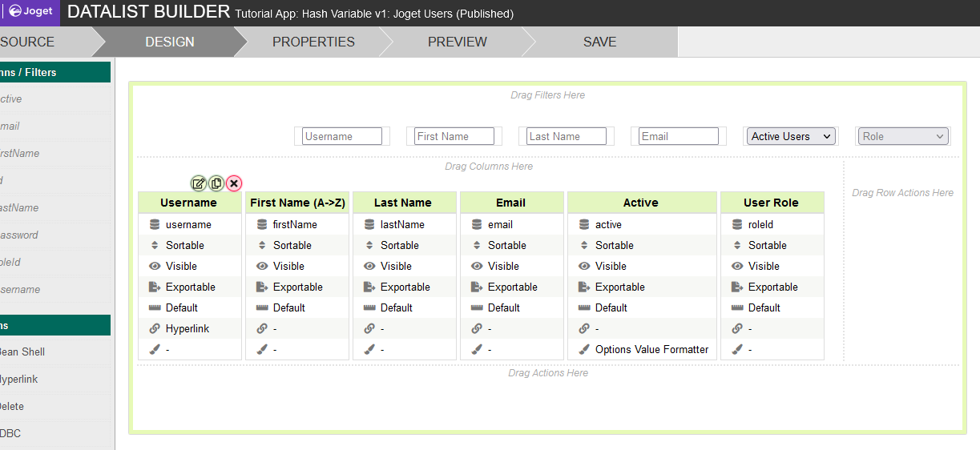Image resolution: width=980 pixels, height=450 pixels.
Task: Toggle the Visible eye in User Role column
Action: 737,266
